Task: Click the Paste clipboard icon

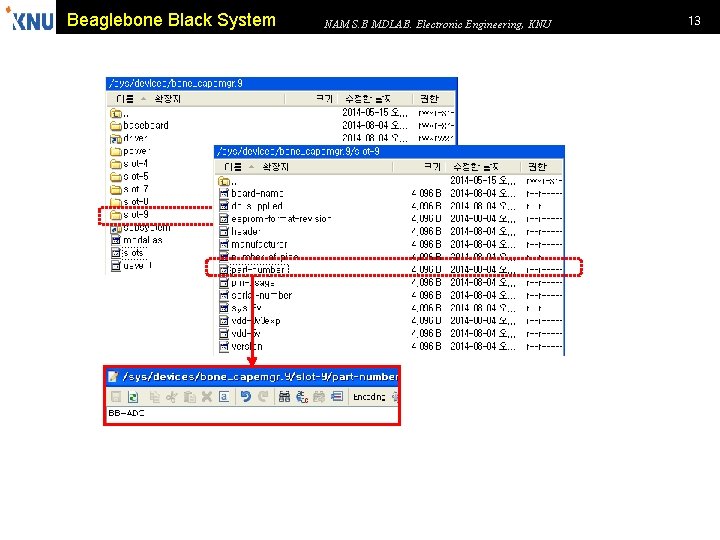Action: [189, 397]
